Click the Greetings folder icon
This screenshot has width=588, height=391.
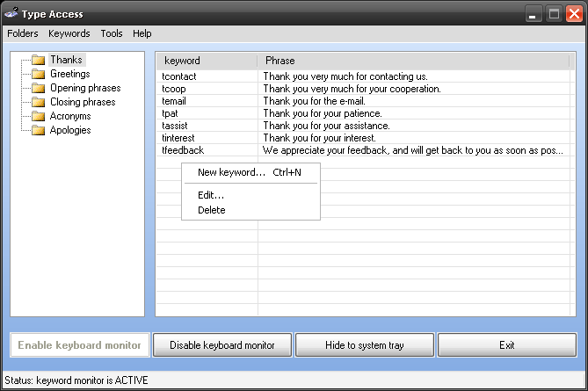pos(39,74)
